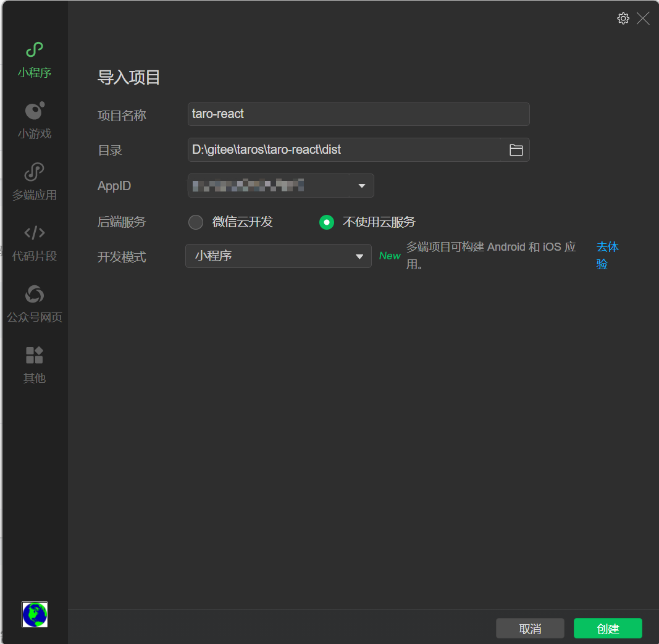Click the green 创建 create button

(608, 629)
